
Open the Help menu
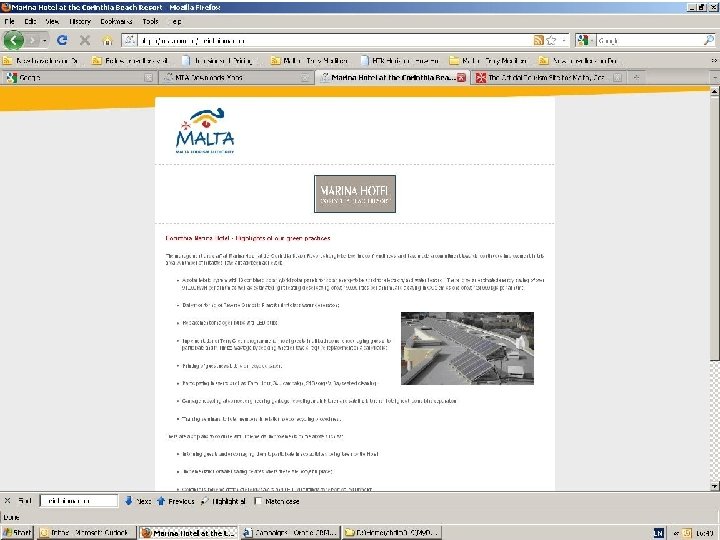point(176,21)
